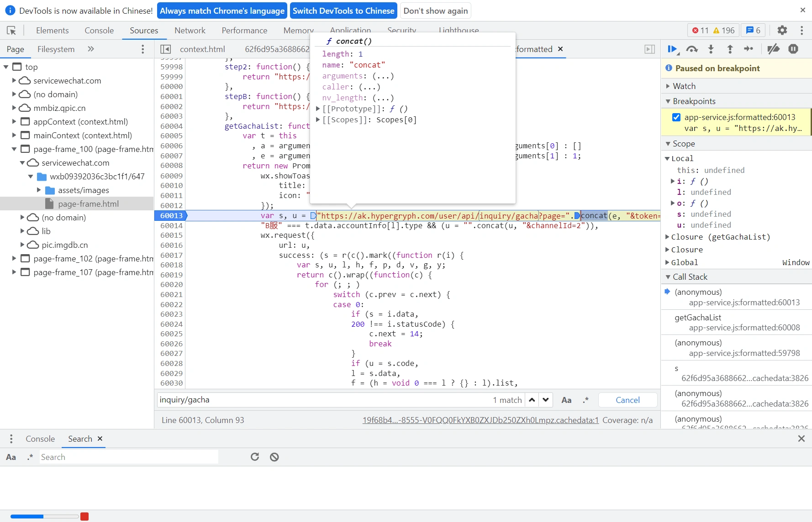812x522 pixels.
Task: Resume script execution
Action: (672, 49)
